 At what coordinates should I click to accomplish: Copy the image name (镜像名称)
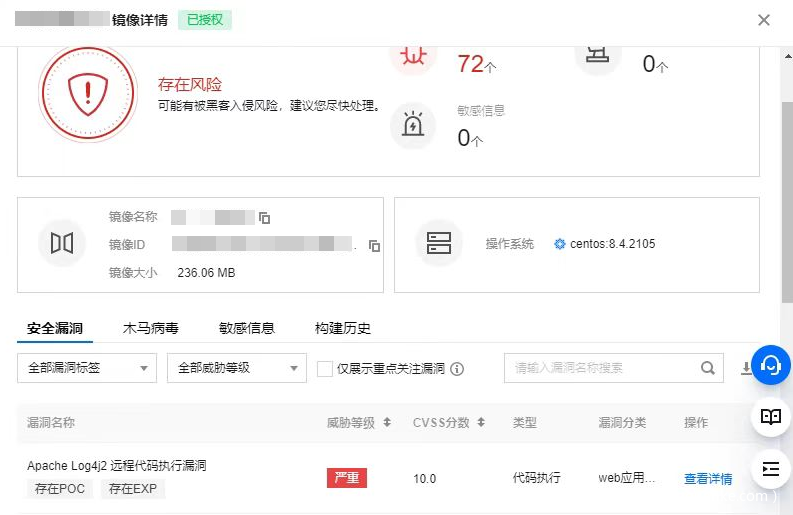point(264,217)
